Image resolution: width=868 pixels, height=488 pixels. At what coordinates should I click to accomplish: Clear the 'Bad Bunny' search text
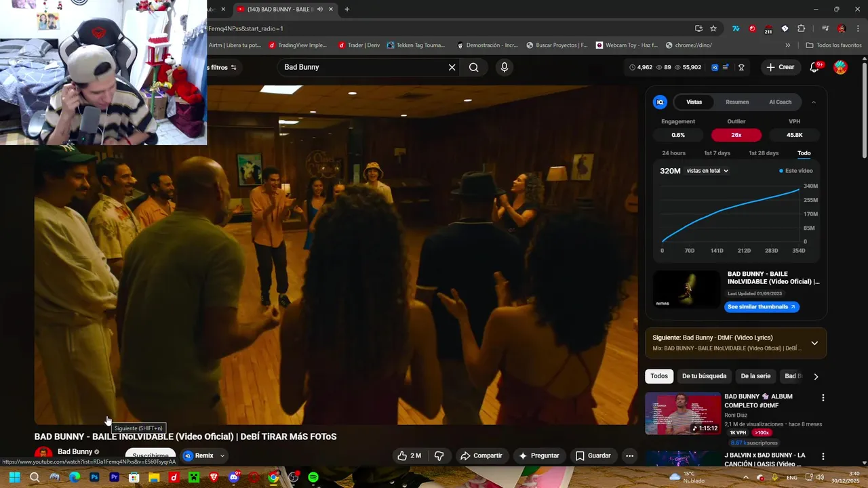point(452,67)
